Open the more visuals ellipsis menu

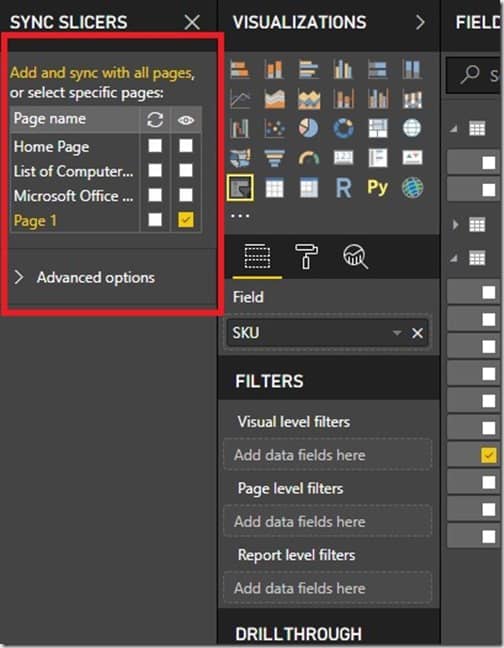(240, 216)
